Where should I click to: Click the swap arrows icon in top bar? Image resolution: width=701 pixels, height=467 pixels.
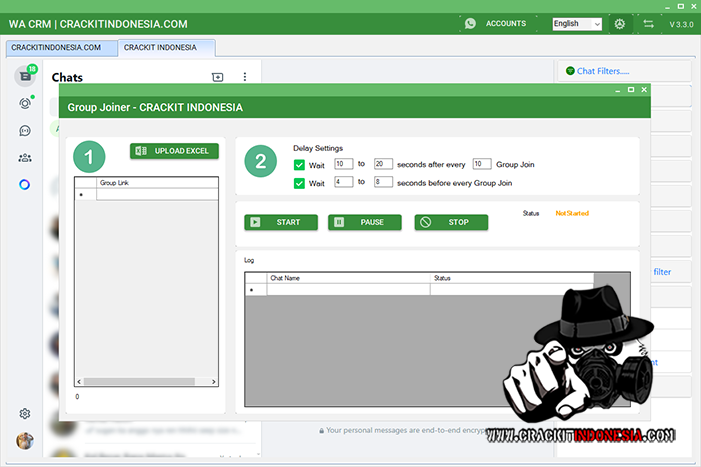[x=649, y=23]
